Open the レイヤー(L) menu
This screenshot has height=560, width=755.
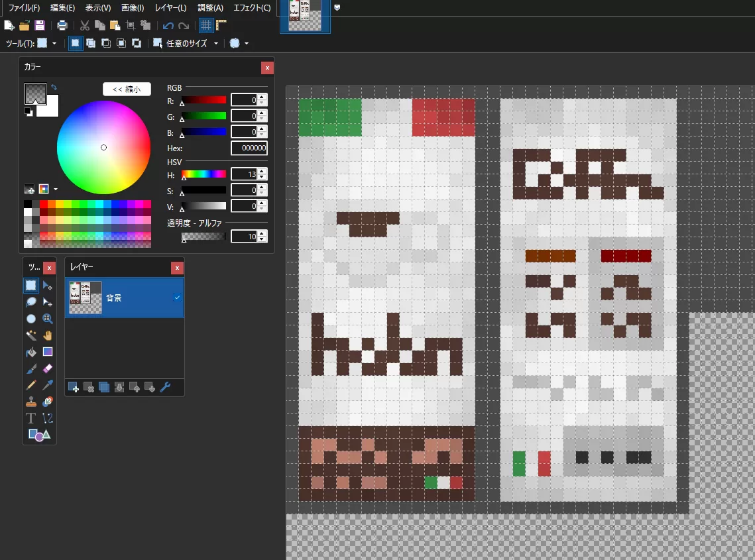(x=170, y=8)
